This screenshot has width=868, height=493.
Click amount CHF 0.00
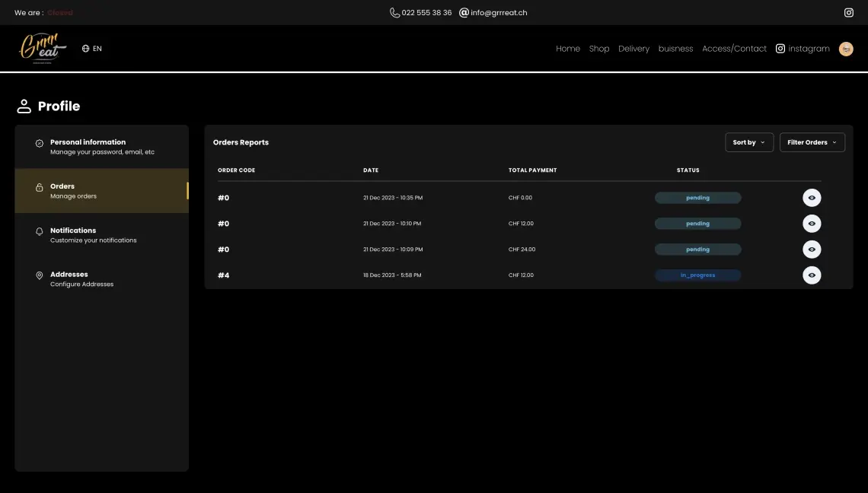click(x=520, y=198)
